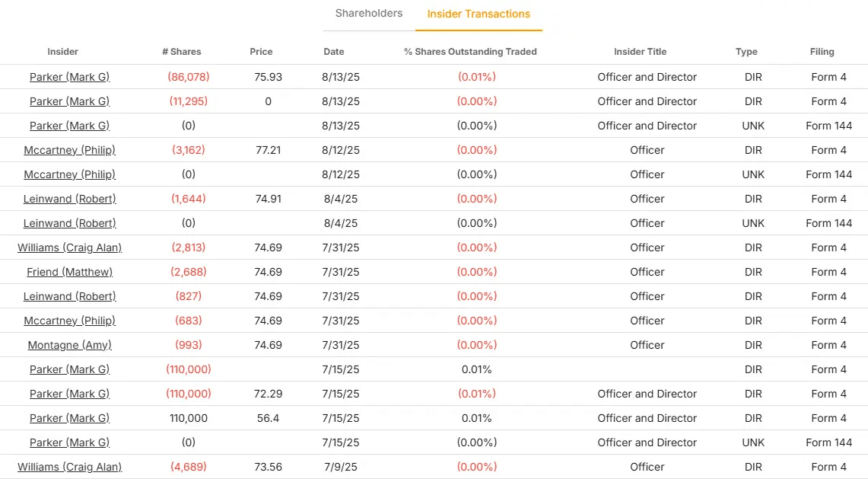The image size is (868, 479).
Task: Open Mccartney (Philip) link in 683 shares row
Action: tap(69, 321)
